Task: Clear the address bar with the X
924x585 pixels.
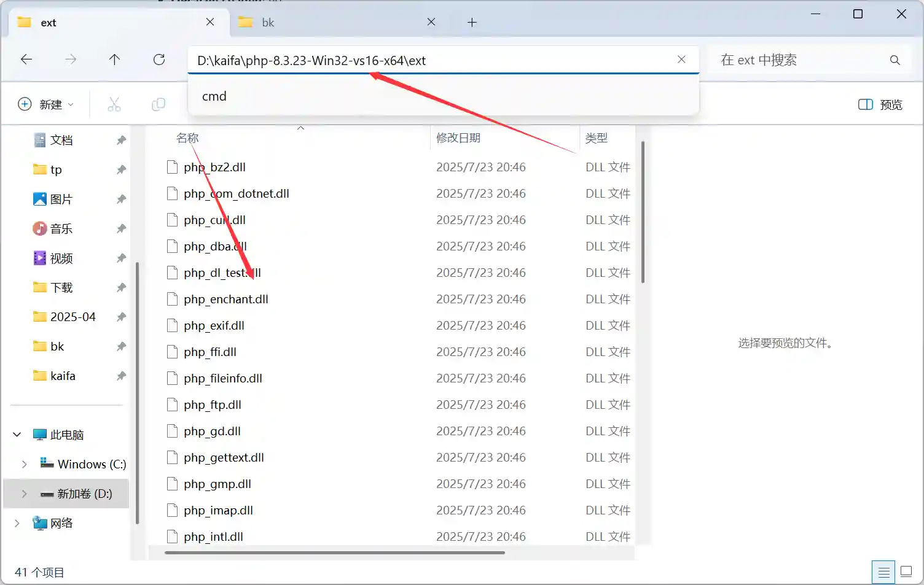Action: 681,60
